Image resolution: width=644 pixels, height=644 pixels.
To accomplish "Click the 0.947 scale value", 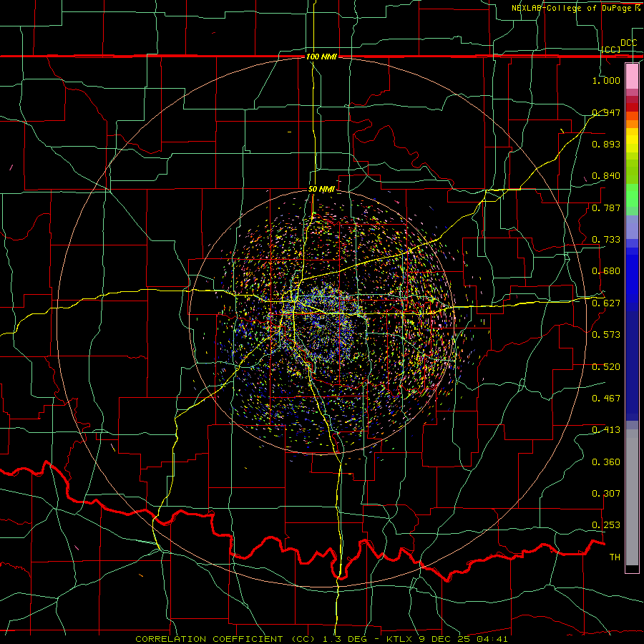I will tap(606, 112).
